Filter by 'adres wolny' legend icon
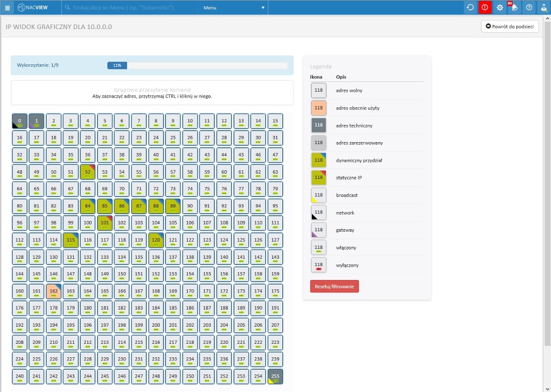The image size is (551, 392). (x=319, y=90)
